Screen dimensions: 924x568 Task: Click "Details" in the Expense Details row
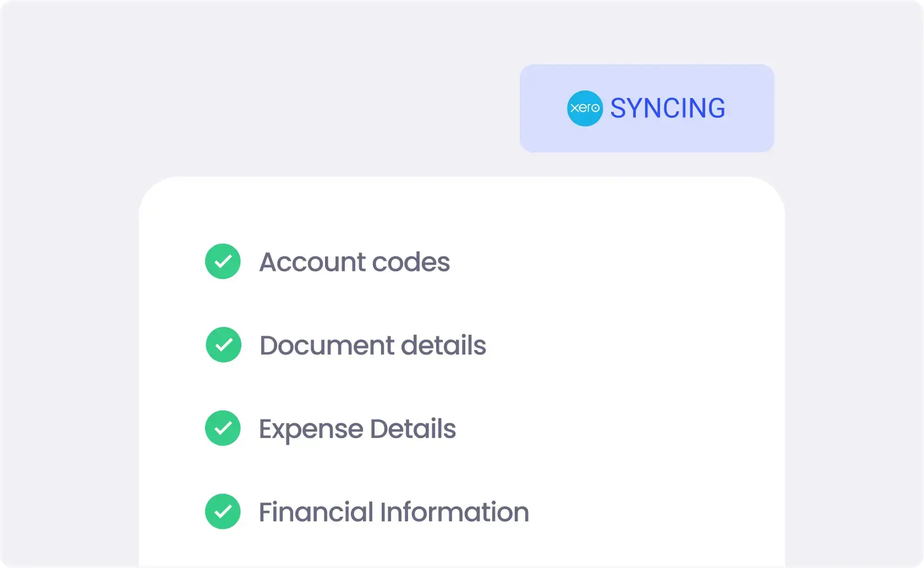(x=413, y=429)
